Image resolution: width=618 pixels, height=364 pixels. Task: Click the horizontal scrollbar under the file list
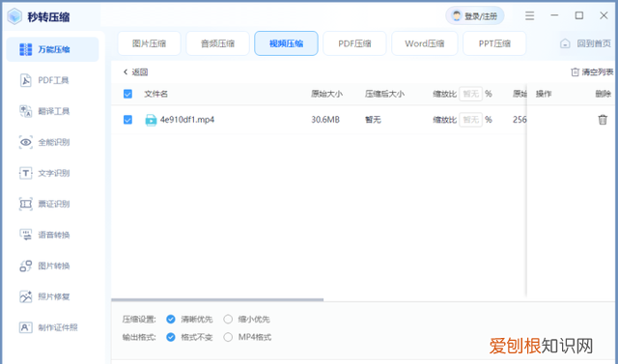(217, 299)
